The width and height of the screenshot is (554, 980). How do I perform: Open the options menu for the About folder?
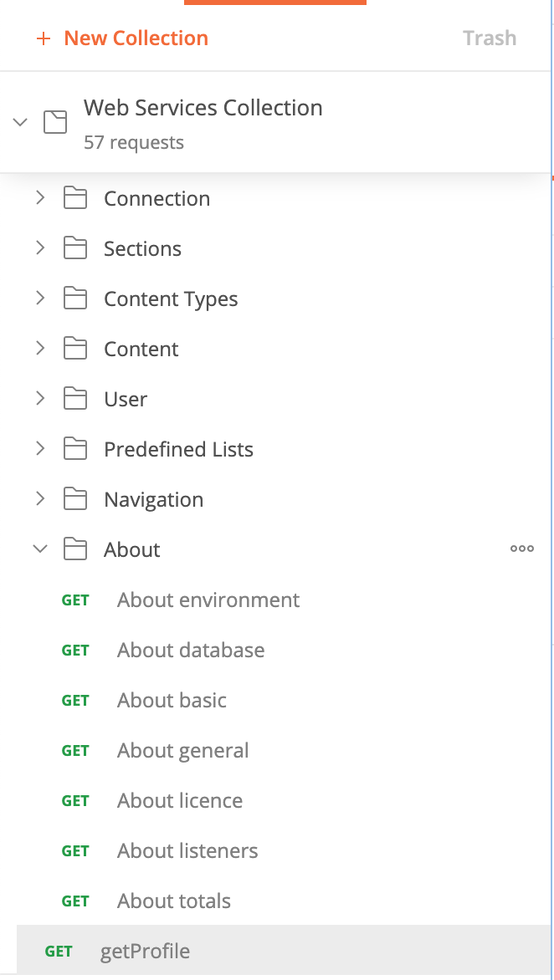521,549
